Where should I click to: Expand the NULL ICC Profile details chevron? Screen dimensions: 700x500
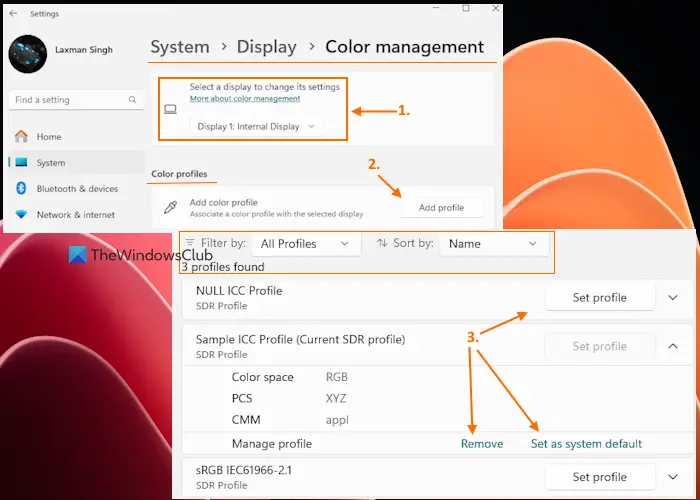(673, 297)
